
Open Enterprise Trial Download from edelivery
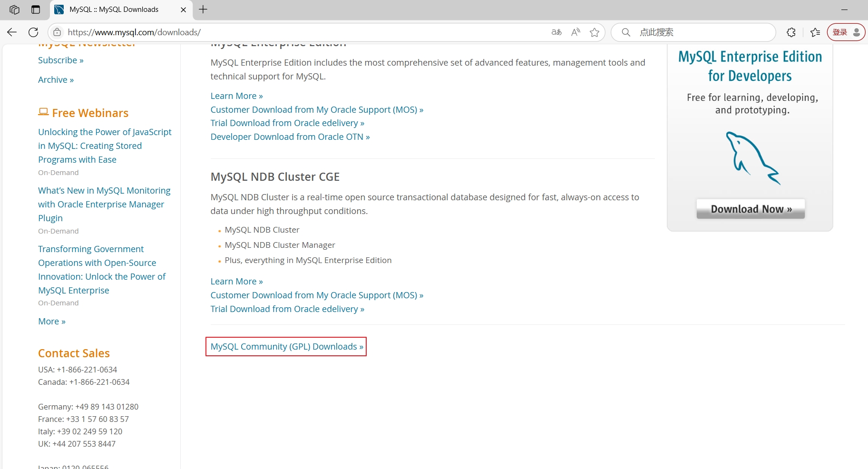287,123
